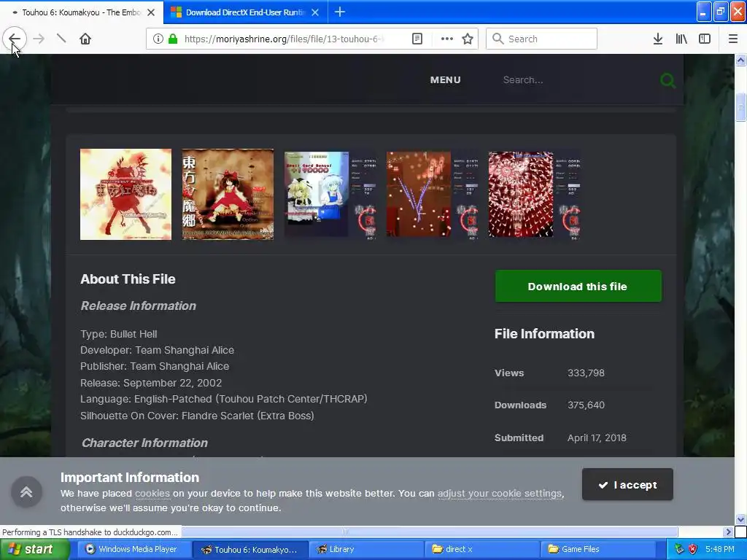Click the Submitted date April 17, 2018
The height and width of the screenshot is (560, 747).
[597, 437]
